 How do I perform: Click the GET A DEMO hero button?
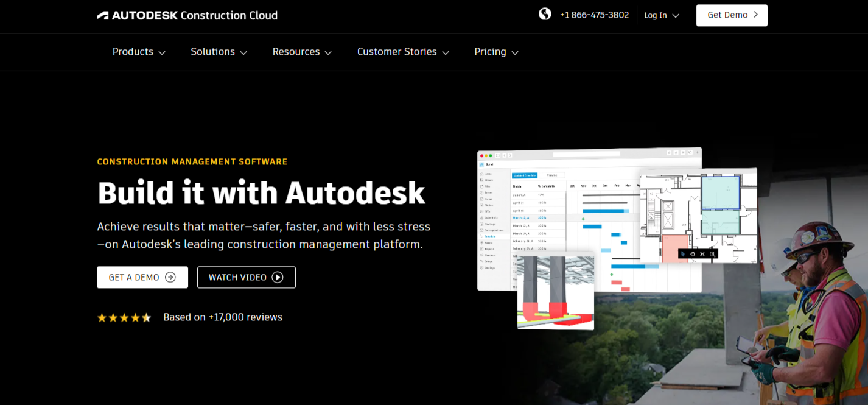point(142,277)
